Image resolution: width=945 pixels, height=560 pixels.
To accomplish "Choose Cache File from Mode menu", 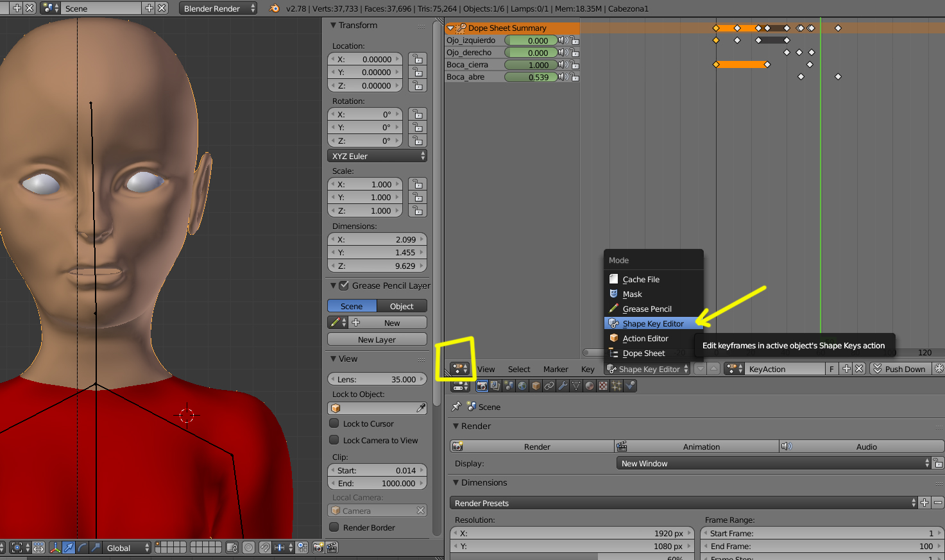I will pos(654,279).
